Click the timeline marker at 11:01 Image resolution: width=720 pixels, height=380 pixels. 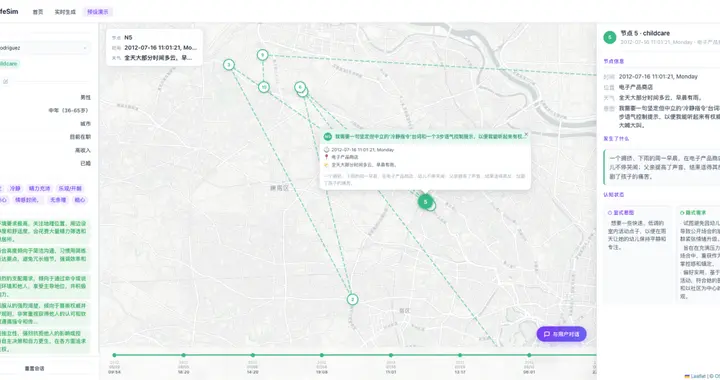pos(391,355)
